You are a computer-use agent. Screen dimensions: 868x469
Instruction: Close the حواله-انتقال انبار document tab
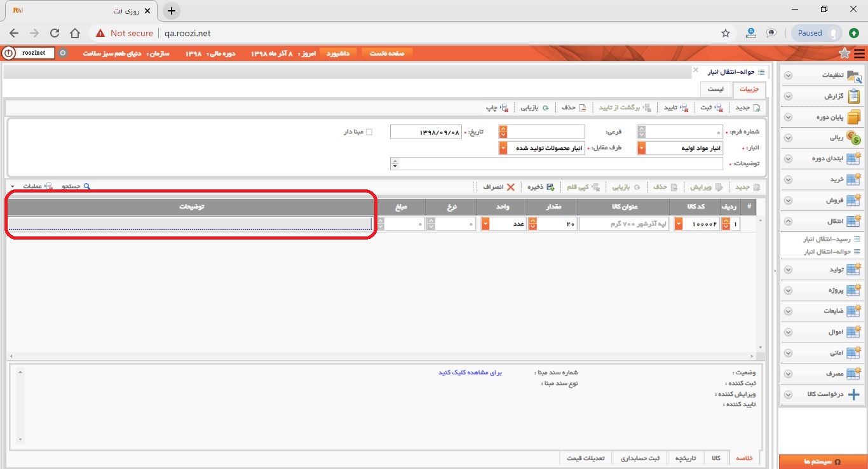coord(695,69)
